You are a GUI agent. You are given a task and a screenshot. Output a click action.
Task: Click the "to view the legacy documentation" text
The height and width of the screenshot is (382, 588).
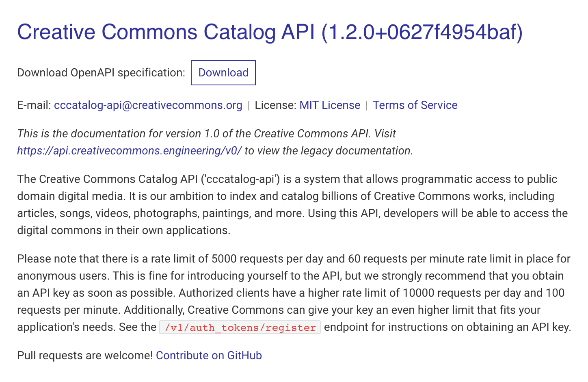329,151
